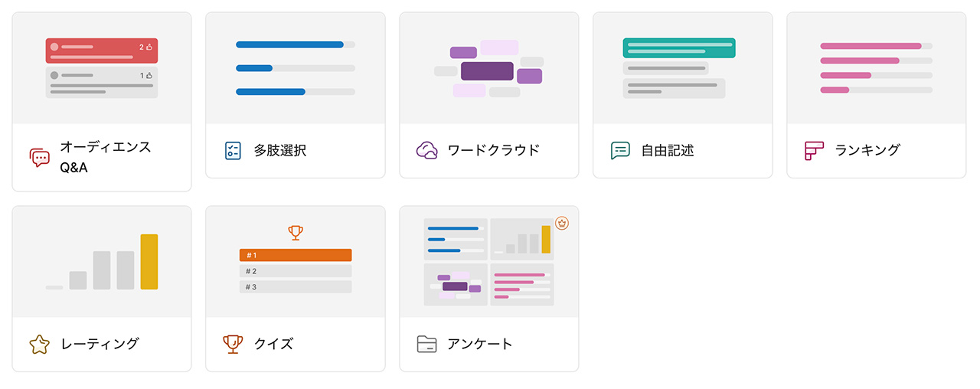Open the purple word cloud preview
Screen dimensions: 980x389
click(x=489, y=68)
